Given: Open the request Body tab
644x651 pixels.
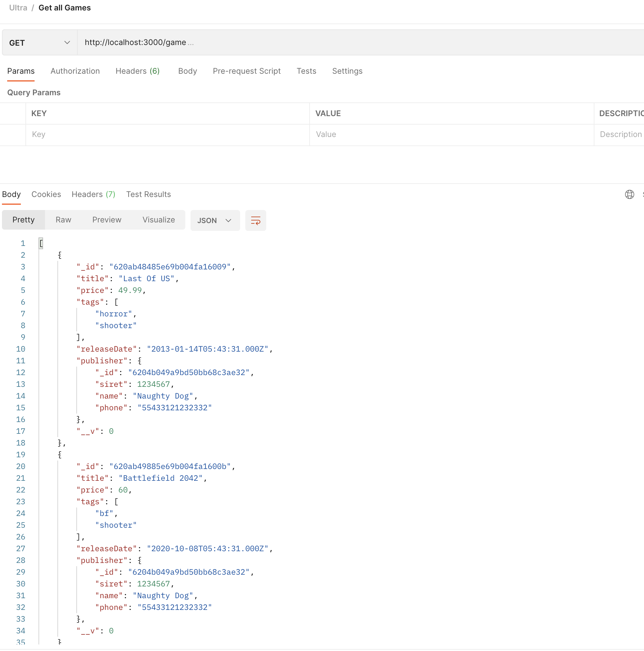Looking at the screenshot, I should tap(187, 71).
